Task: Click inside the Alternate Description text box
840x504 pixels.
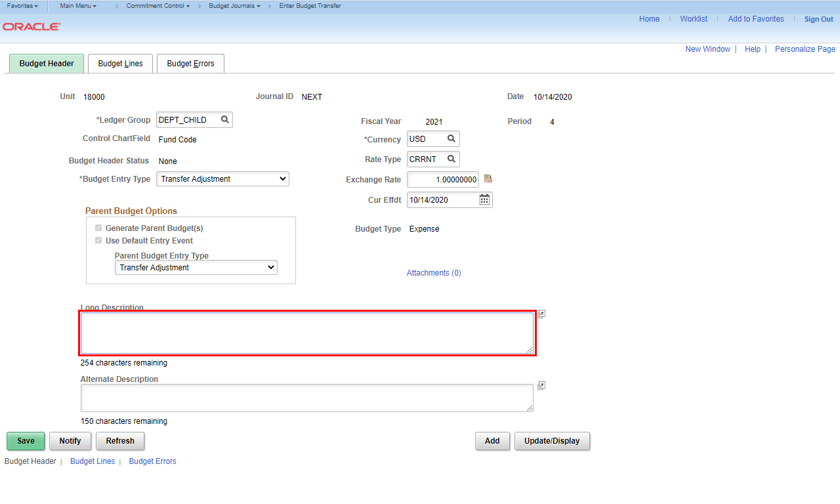Action: [306, 398]
